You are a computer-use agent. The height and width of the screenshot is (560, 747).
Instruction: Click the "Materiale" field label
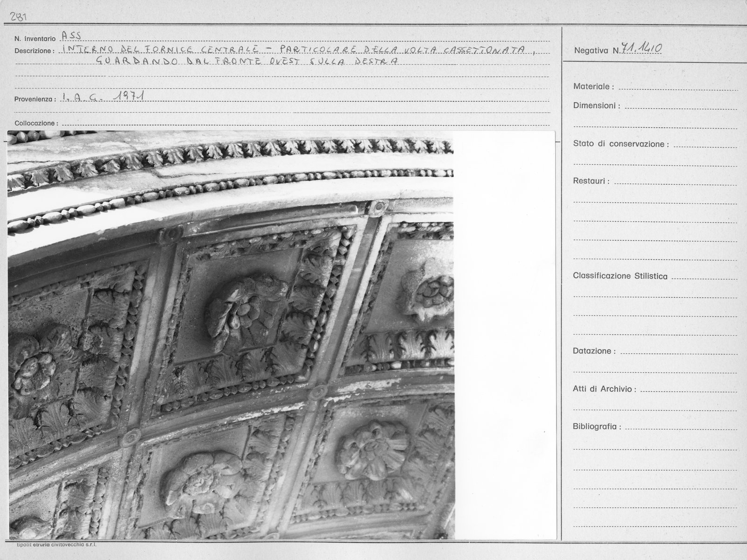tap(593, 86)
